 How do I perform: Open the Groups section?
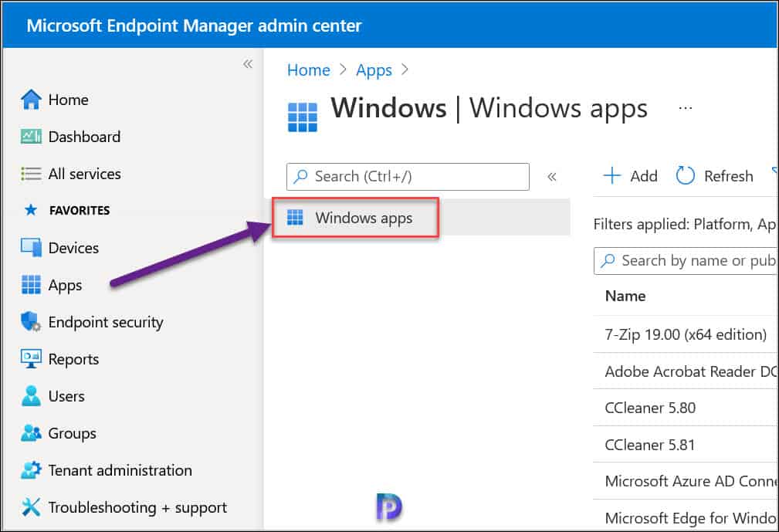pos(73,434)
